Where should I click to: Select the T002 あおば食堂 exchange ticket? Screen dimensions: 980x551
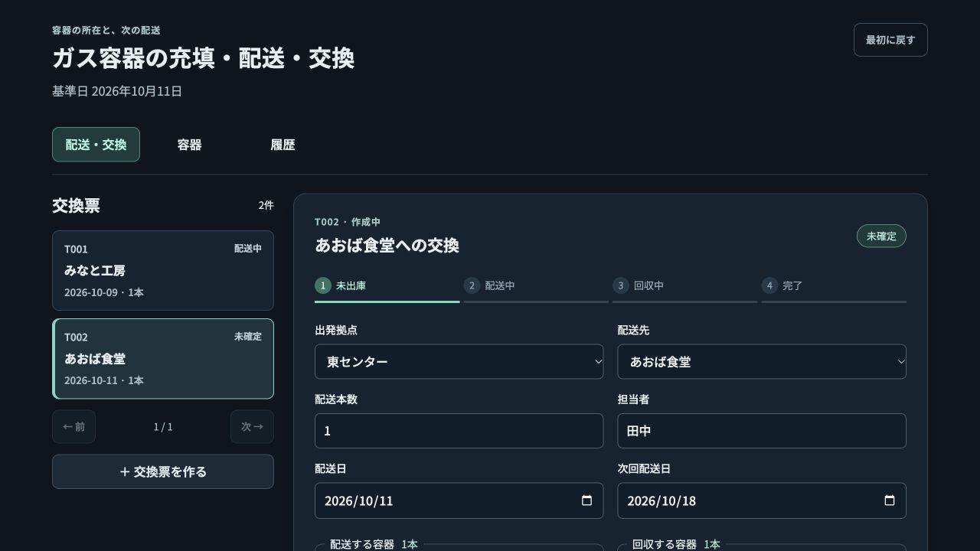[x=163, y=359]
